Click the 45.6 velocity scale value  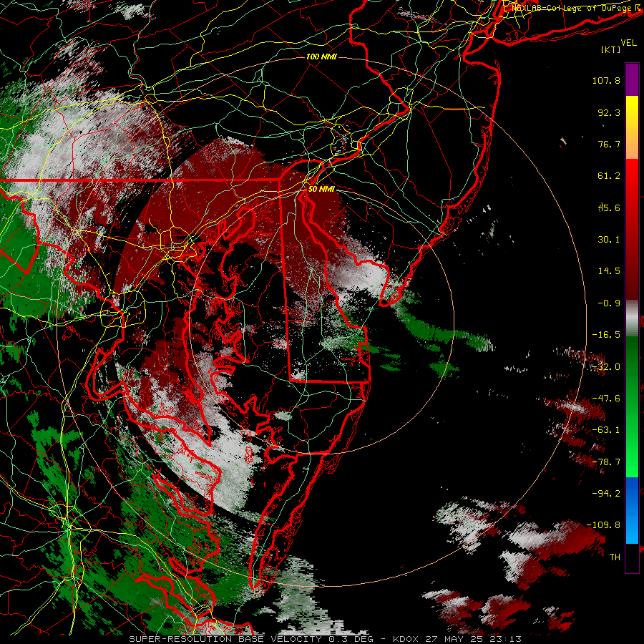pyautogui.click(x=609, y=208)
